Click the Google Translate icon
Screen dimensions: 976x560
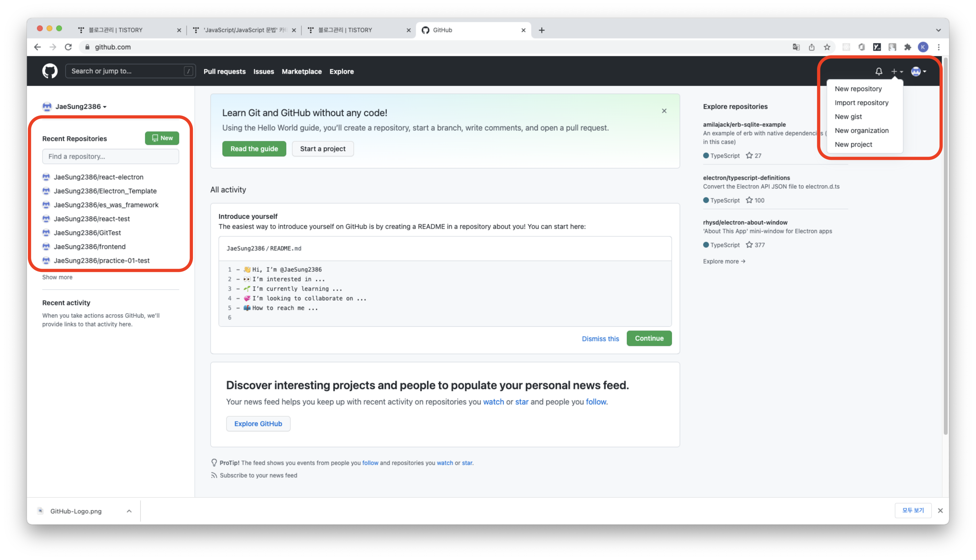796,47
